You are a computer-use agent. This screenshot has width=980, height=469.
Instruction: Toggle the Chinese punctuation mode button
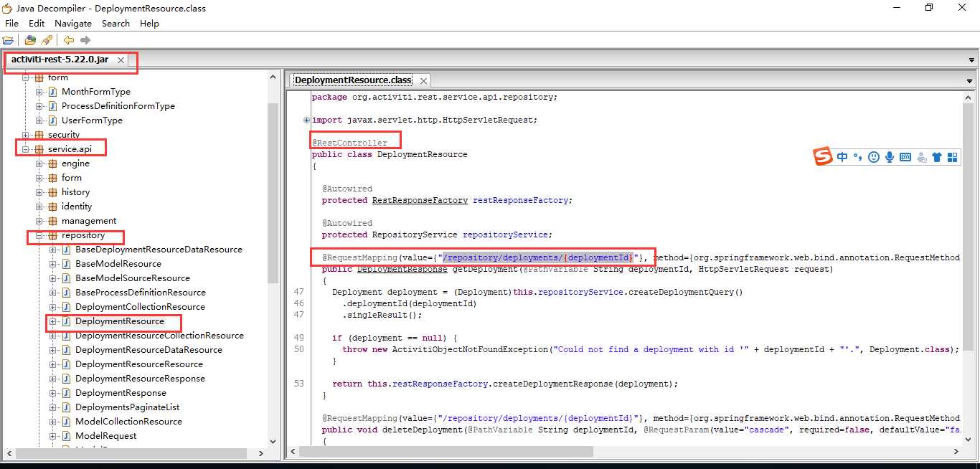pyautogui.click(x=857, y=157)
